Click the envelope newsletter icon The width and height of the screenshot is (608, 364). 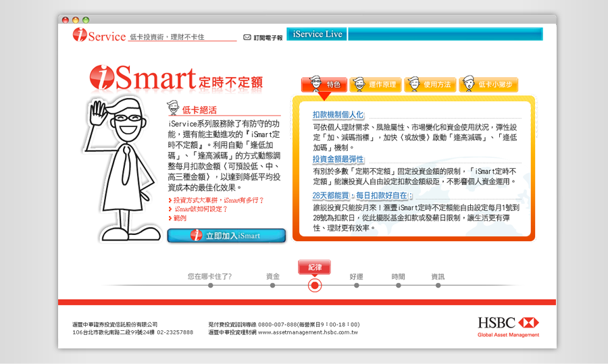pyautogui.click(x=247, y=37)
